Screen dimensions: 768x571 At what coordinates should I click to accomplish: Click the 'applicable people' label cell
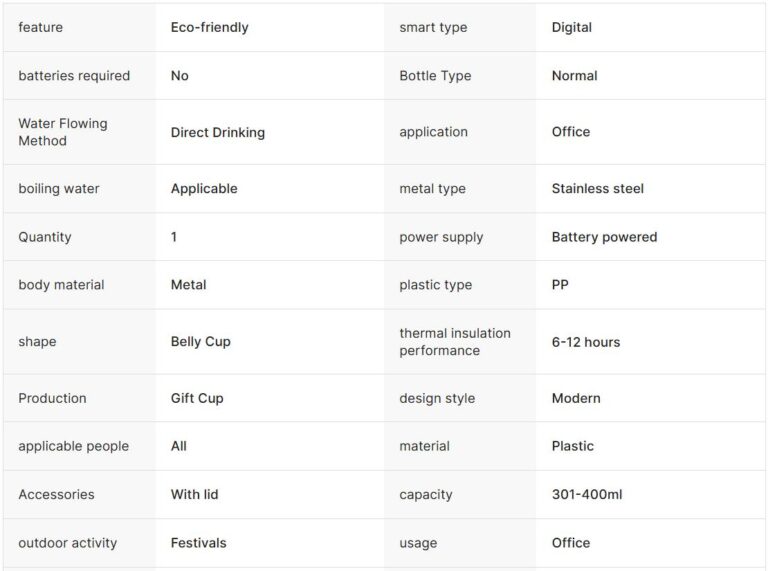coord(73,446)
